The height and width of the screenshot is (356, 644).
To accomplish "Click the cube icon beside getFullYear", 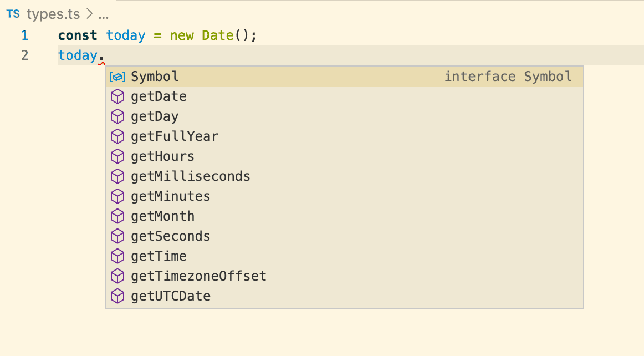I will pos(117,136).
